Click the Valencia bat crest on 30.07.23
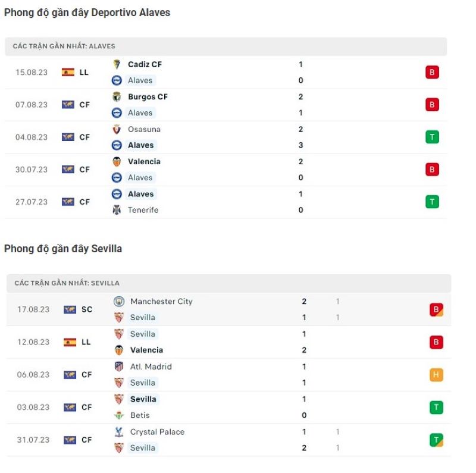Viewport: 476px width, 473px height. point(117,161)
